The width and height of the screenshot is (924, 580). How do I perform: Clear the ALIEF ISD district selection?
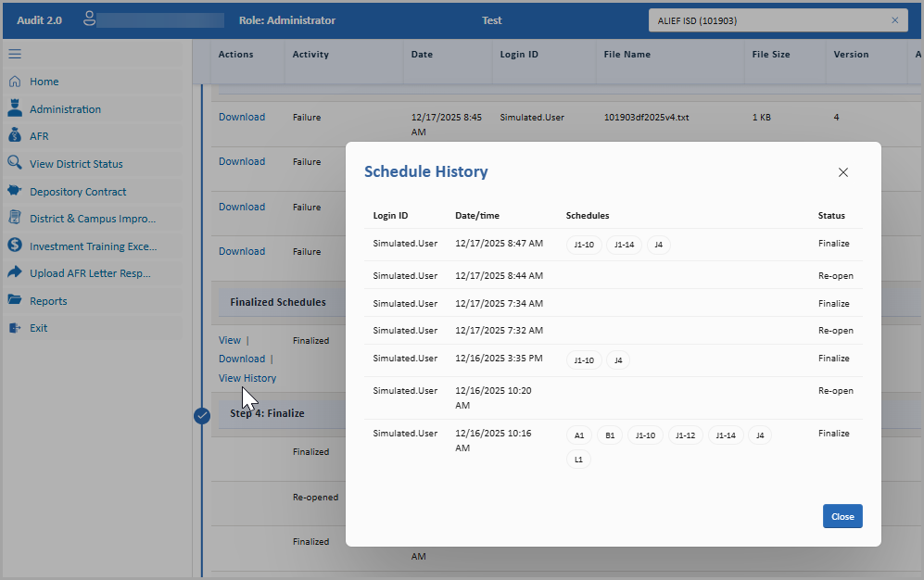point(894,20)
